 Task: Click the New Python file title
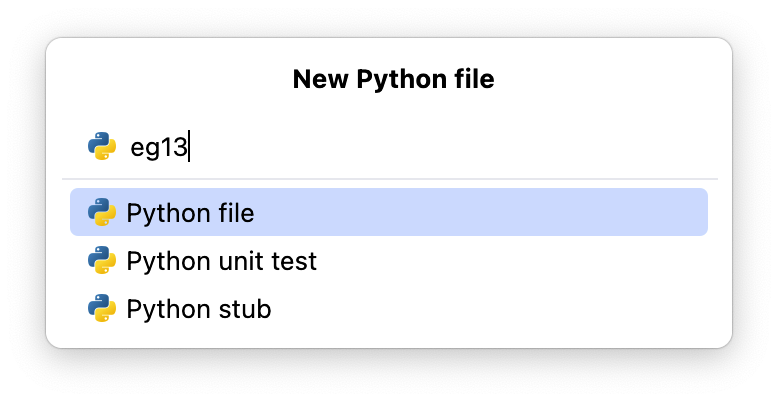pos(393,79)
